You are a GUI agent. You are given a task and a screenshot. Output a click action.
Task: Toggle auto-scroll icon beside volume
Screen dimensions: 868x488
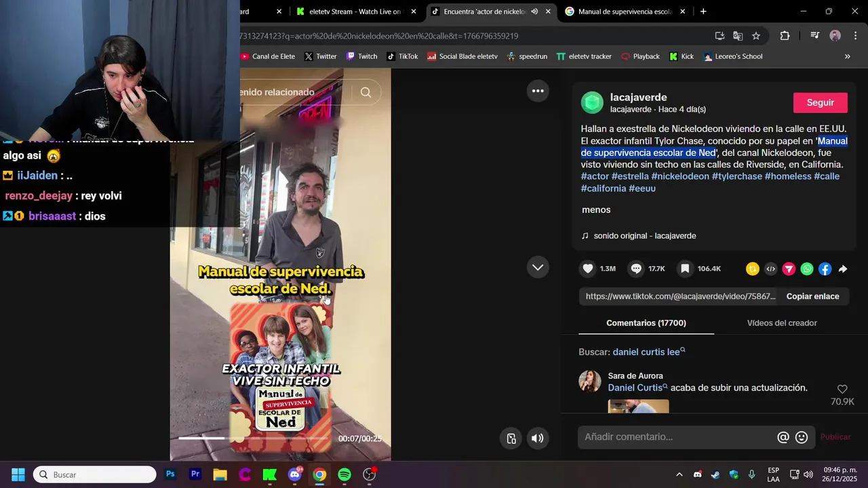point(511,438)
